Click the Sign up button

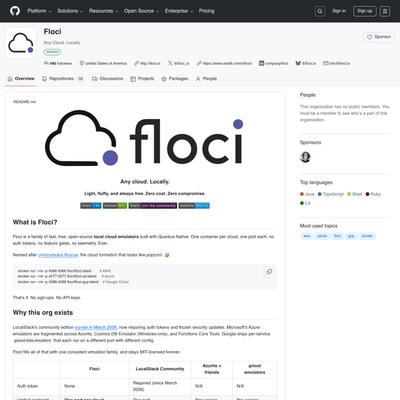coord(365,11)
